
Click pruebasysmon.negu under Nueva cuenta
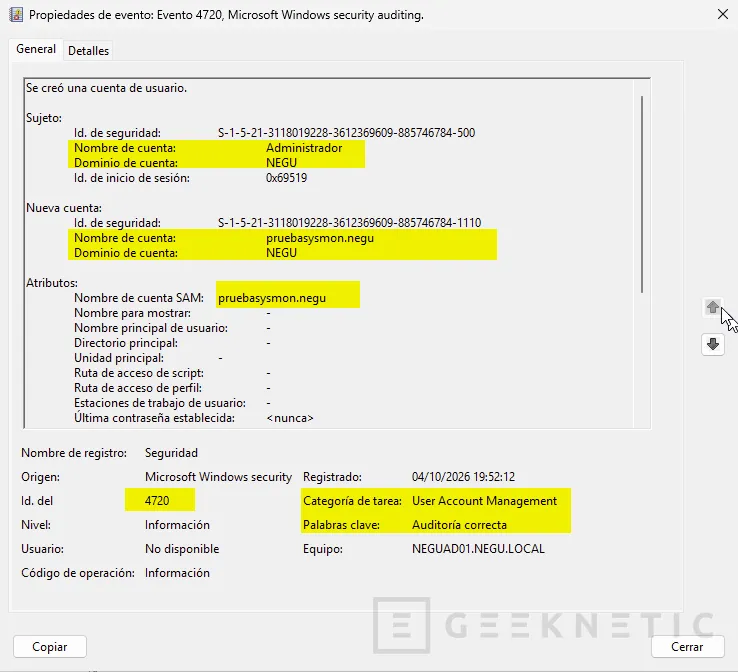320,238
